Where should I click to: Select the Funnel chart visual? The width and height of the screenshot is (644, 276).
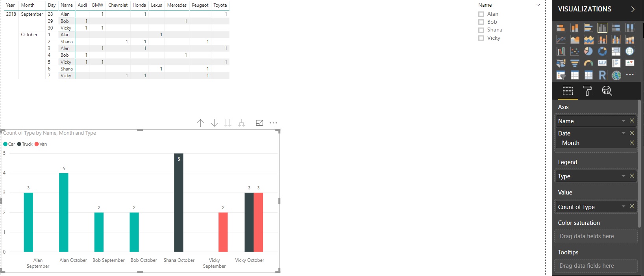point(575,63)
